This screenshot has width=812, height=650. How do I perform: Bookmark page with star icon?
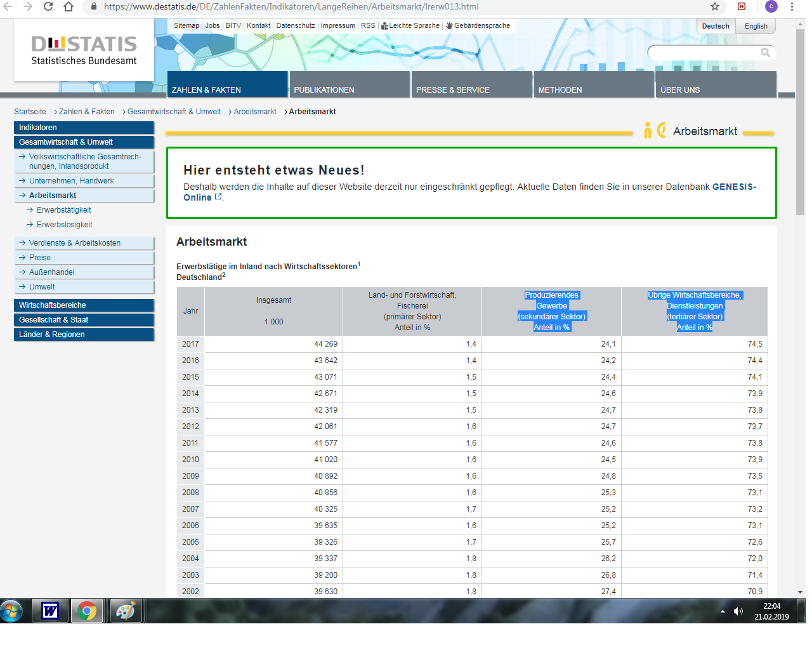coord(715,6)
